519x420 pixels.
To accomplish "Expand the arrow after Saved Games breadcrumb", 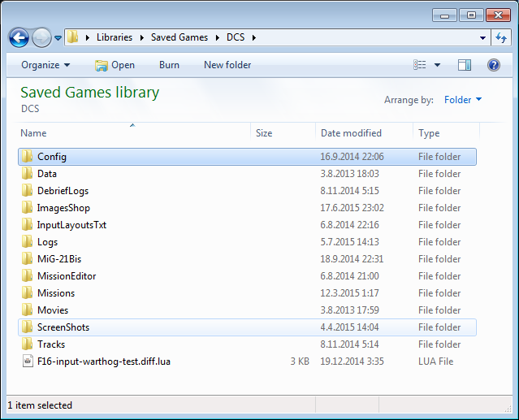I will click(x=218, y=37).
